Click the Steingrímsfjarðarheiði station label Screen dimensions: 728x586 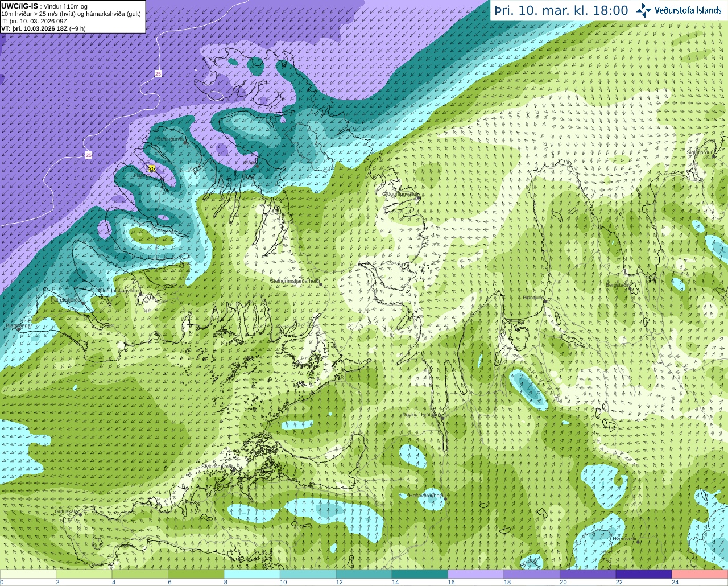click(x=295, y=280)
